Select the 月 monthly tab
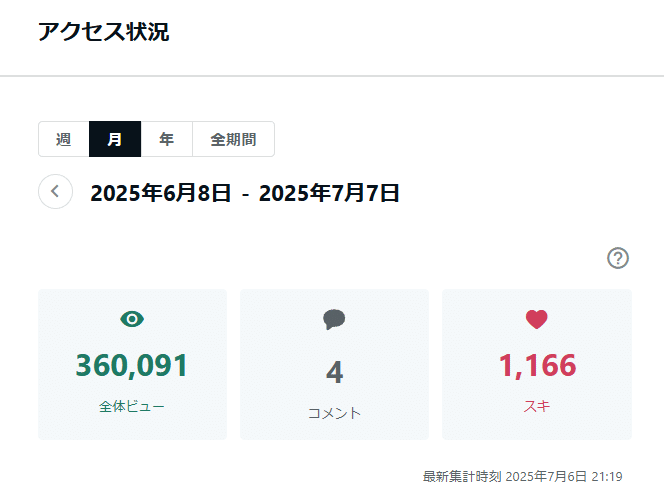 tap(115, 139)
